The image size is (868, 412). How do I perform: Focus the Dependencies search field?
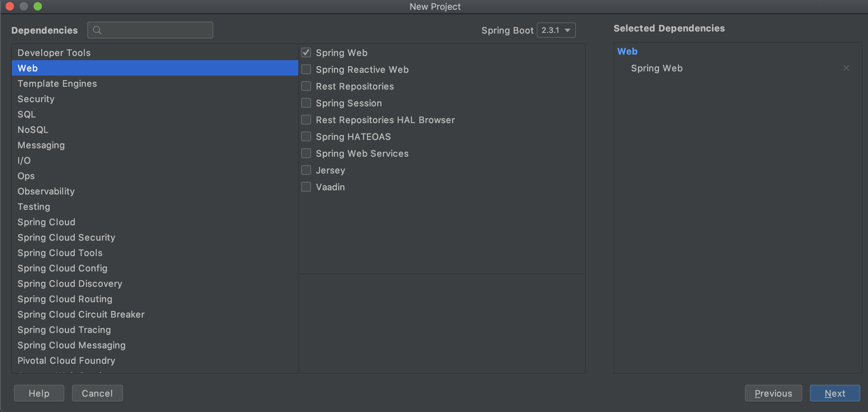point(150,30)
